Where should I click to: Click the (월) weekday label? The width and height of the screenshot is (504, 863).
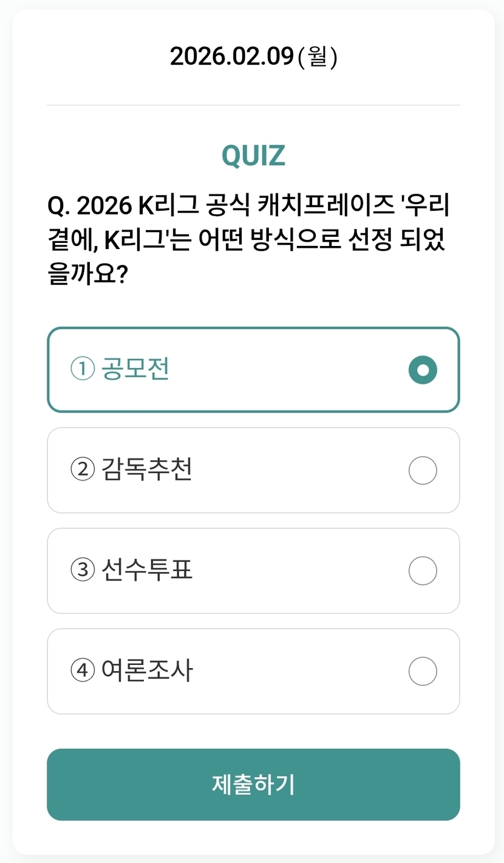click(318, 57)
